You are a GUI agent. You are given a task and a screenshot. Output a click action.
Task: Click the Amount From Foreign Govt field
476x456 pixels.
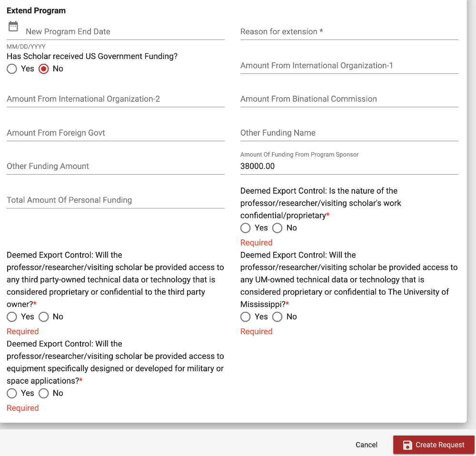(115, 133)
